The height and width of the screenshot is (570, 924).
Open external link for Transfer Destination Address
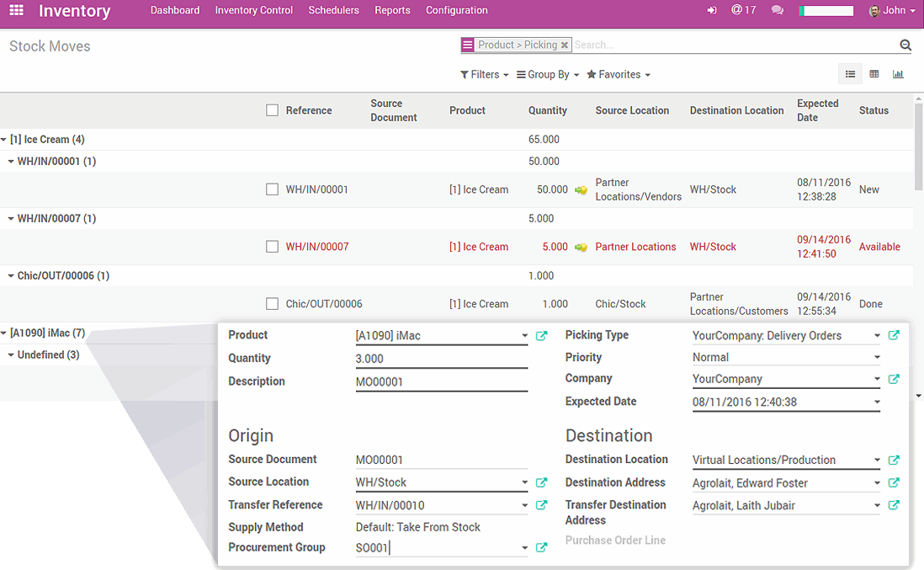pyautogui.click(x=894, y=505)
